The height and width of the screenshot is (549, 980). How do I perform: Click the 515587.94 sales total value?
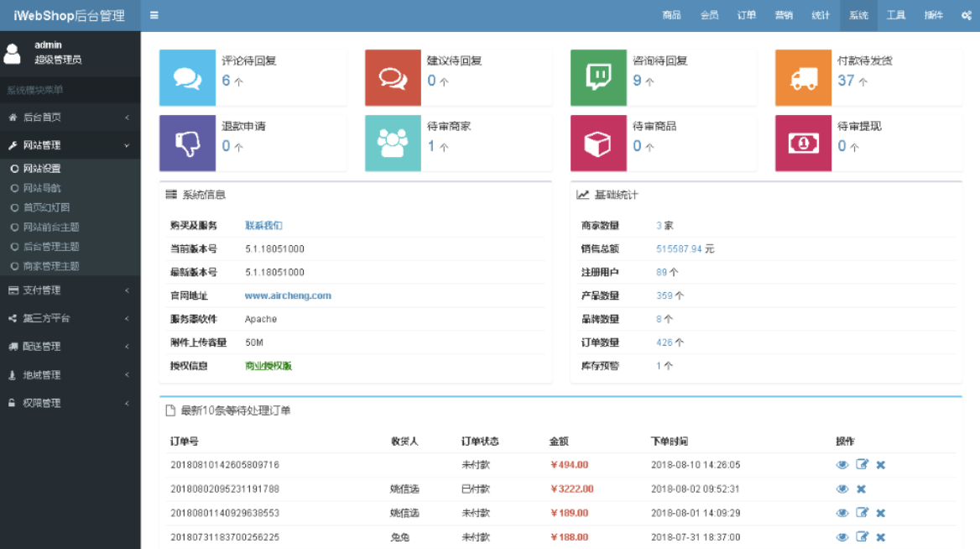pyautogui.click(x=679, y=248)
